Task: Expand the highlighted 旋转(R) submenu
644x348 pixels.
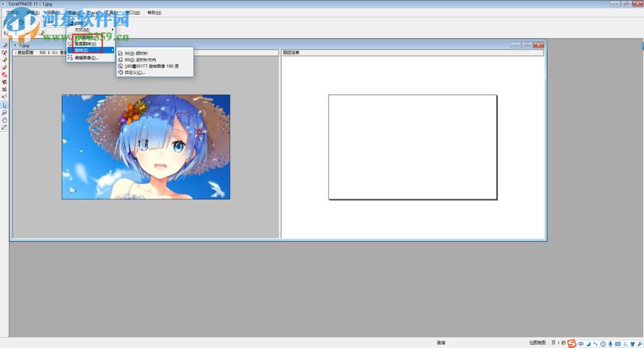Action: [91, 50]
